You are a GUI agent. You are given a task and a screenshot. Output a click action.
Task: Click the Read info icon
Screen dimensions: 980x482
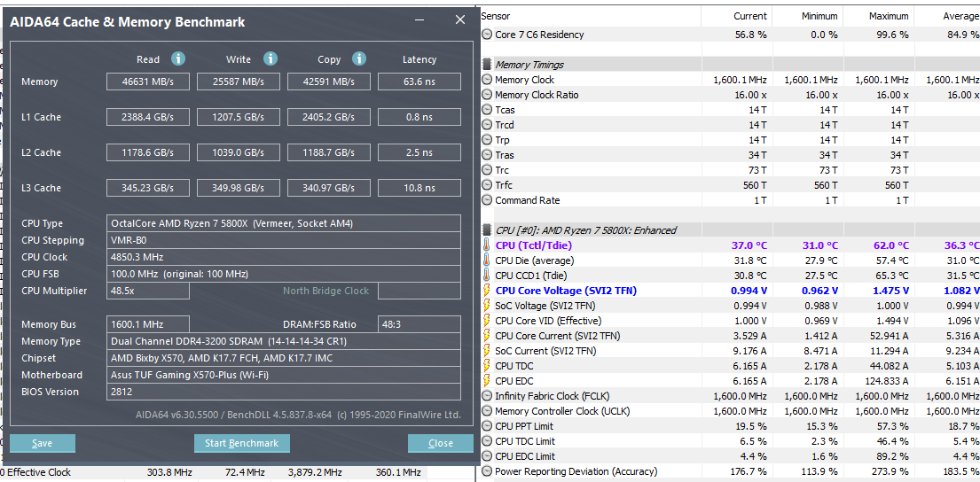pyautogui.click(x=179, y=59)
